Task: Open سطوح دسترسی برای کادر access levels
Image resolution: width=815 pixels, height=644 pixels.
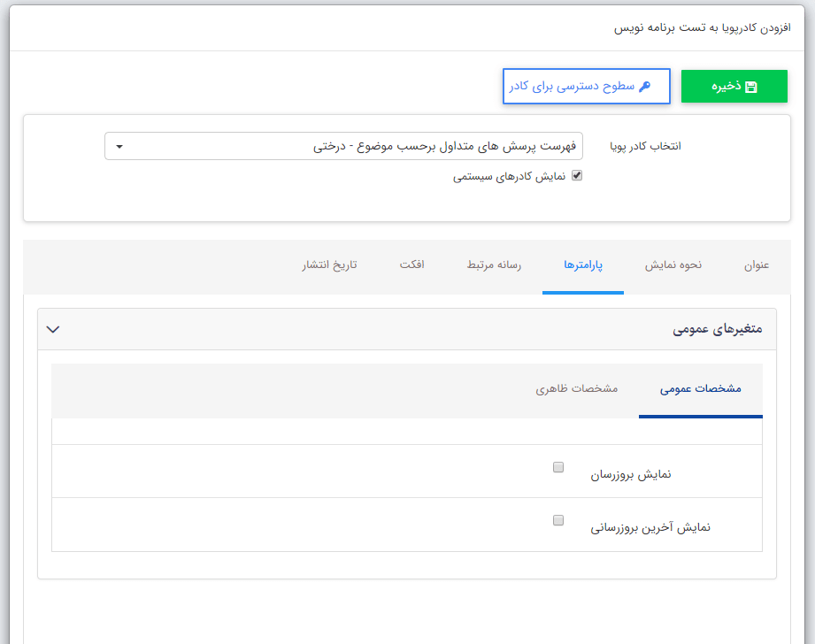Action: pos(586,86)
